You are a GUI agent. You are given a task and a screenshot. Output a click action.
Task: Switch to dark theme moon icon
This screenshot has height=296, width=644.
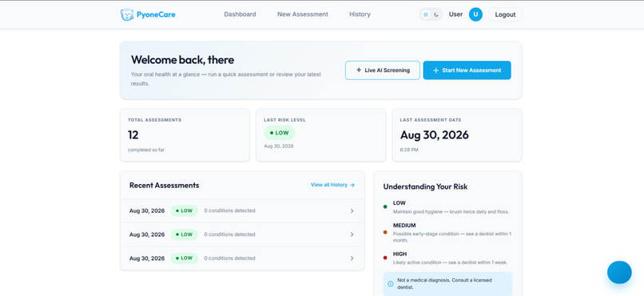(x=436, y=14)
